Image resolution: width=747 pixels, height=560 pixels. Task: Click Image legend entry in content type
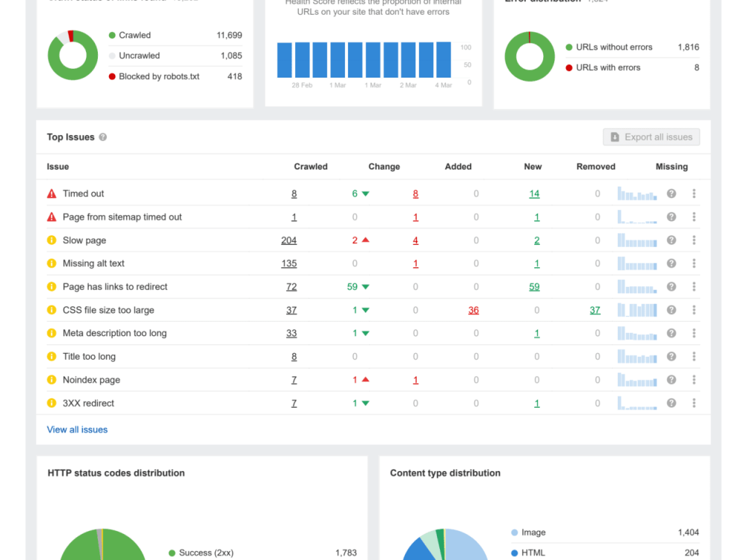coord(604,532)
